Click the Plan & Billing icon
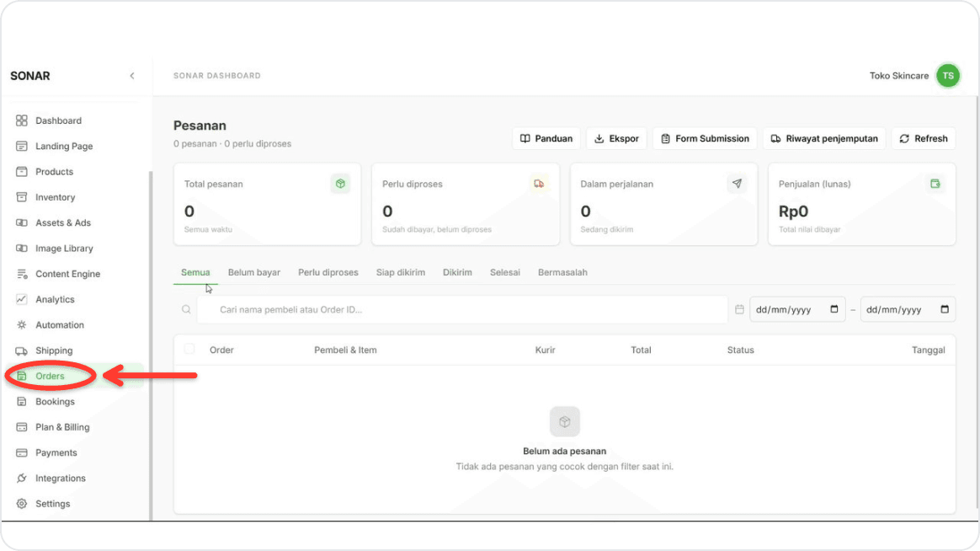This screenshot has width=980, height=551. click(22, 427)
